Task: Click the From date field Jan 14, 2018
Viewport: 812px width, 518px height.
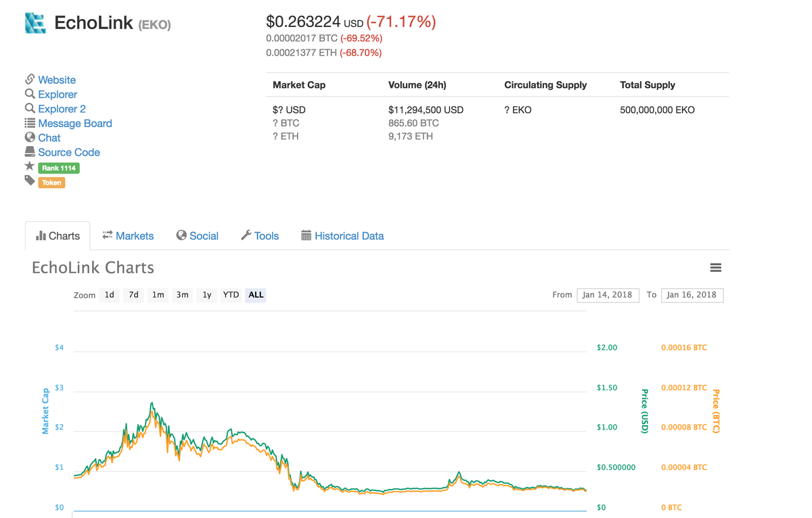Action: (608, 295)
